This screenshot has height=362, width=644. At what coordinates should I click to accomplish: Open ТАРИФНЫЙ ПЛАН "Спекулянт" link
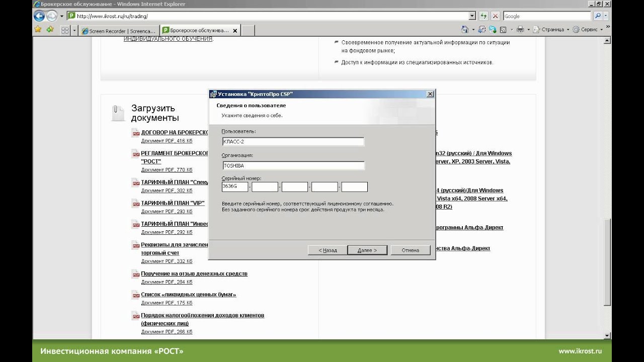[x=175, y=182]
